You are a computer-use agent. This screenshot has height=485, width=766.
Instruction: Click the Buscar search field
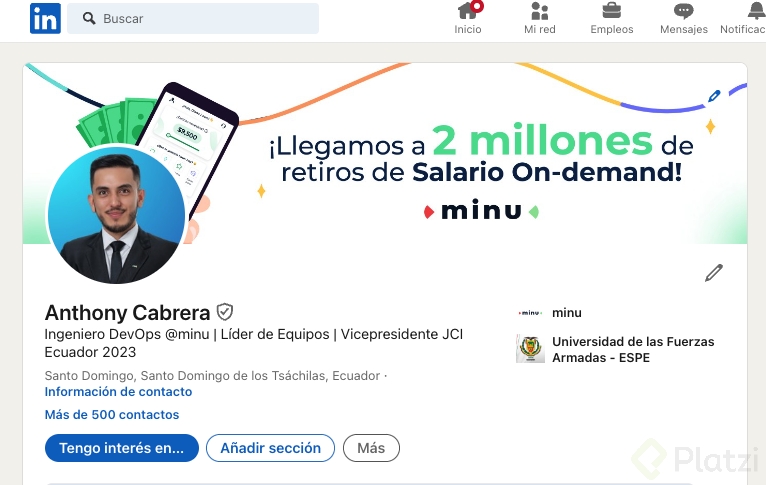(193, 19)
